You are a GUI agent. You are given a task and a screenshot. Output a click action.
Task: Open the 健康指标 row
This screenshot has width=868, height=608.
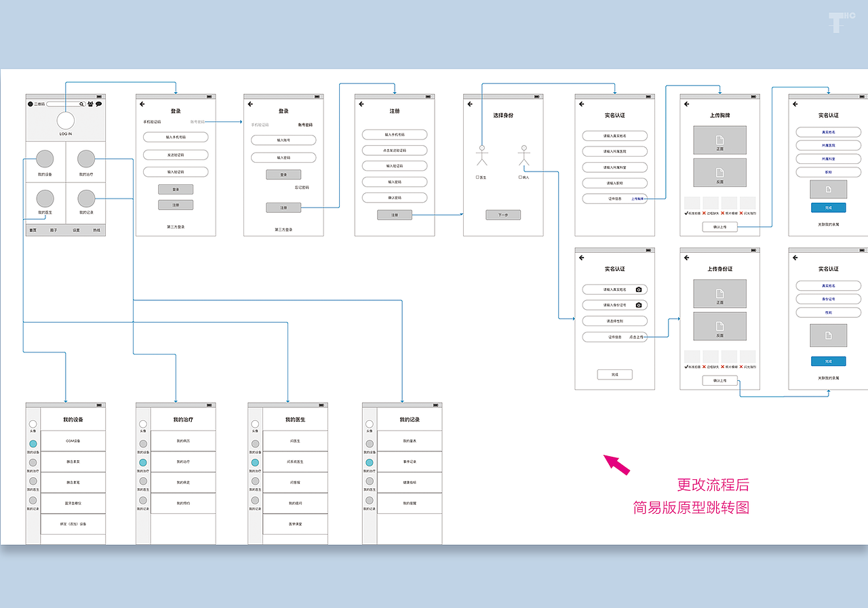[410, 482]
